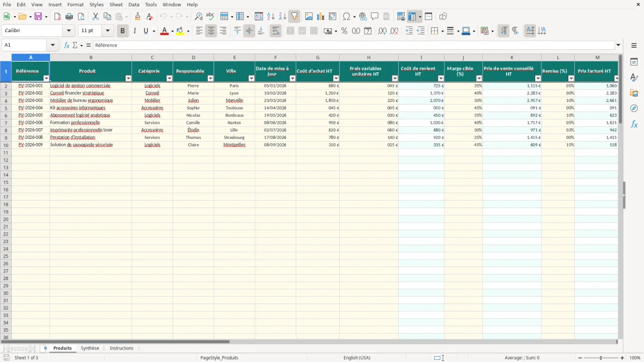Toggle Left-To-Right text direction

[x=503, y=31]
